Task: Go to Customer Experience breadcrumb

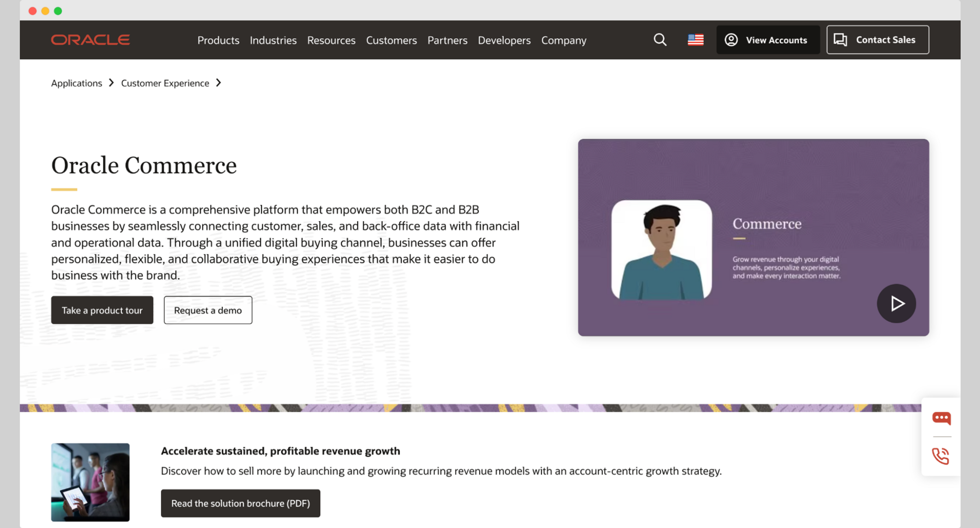Action: (x=165, y=83)
